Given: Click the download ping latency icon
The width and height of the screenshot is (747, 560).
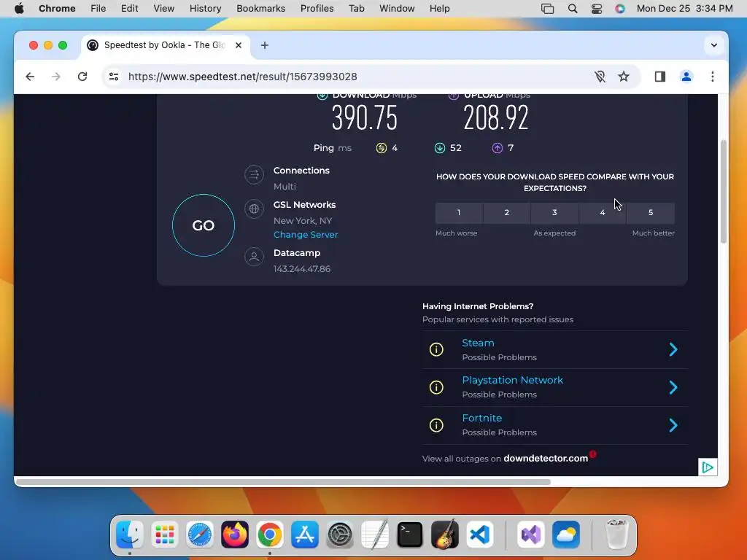Looking at the screenshot, I should 440,148.
